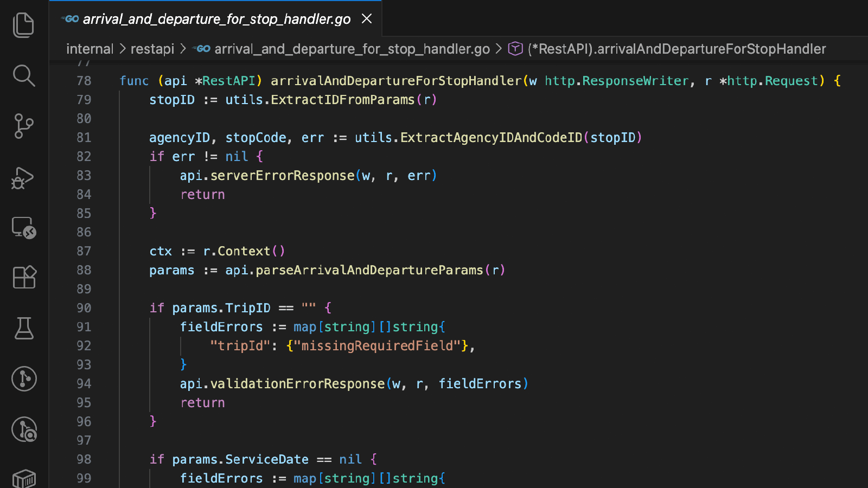Screen dimensions: 868x488
Task: Open the Containers view in the activity bar
Action: point(24,478)
